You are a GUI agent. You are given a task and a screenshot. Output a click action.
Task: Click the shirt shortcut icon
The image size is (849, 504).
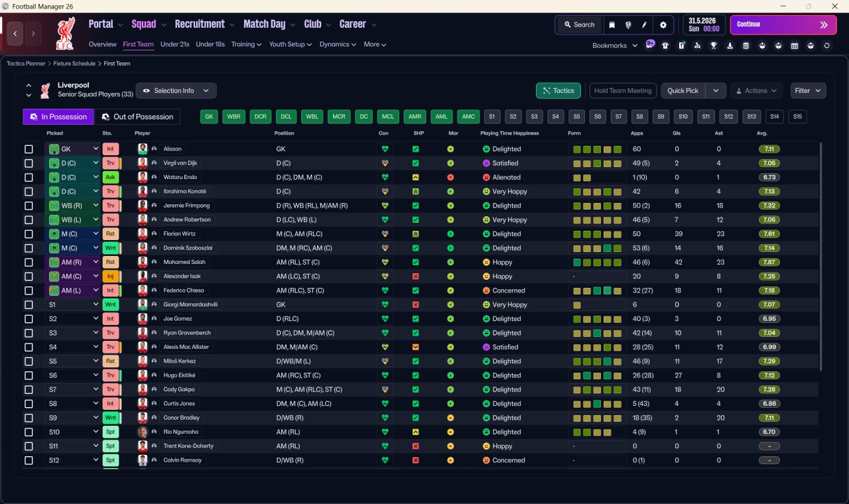click(x=665, y=46)
